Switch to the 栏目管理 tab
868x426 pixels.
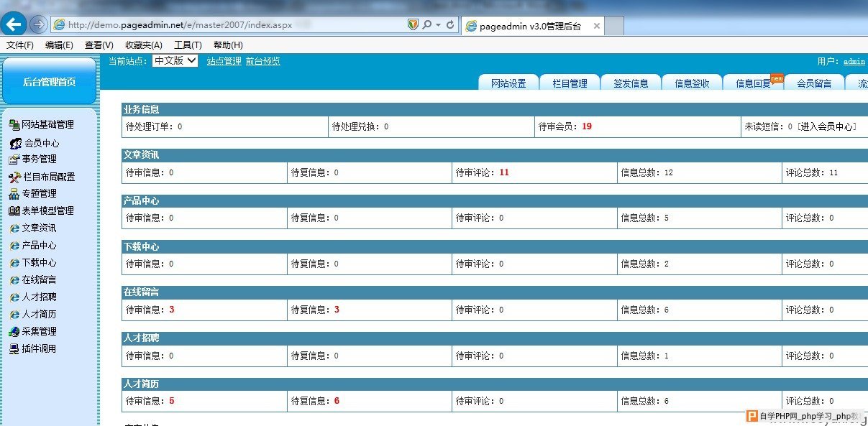(x=570, y=83)
